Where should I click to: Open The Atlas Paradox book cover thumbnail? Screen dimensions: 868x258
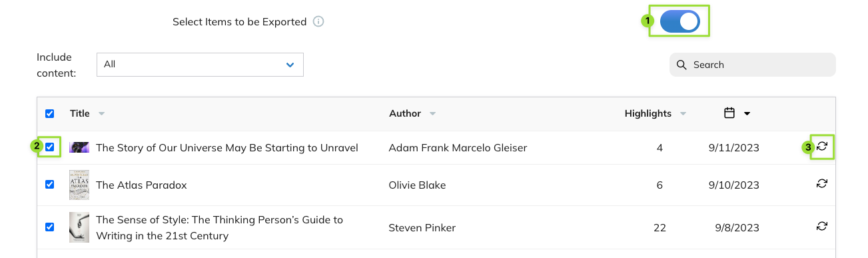coord(79,185)
